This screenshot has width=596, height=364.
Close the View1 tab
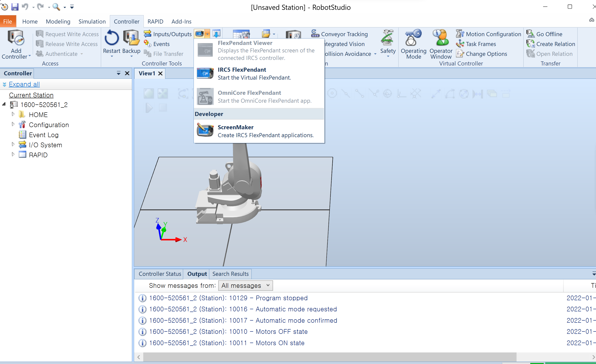[160, 73]
